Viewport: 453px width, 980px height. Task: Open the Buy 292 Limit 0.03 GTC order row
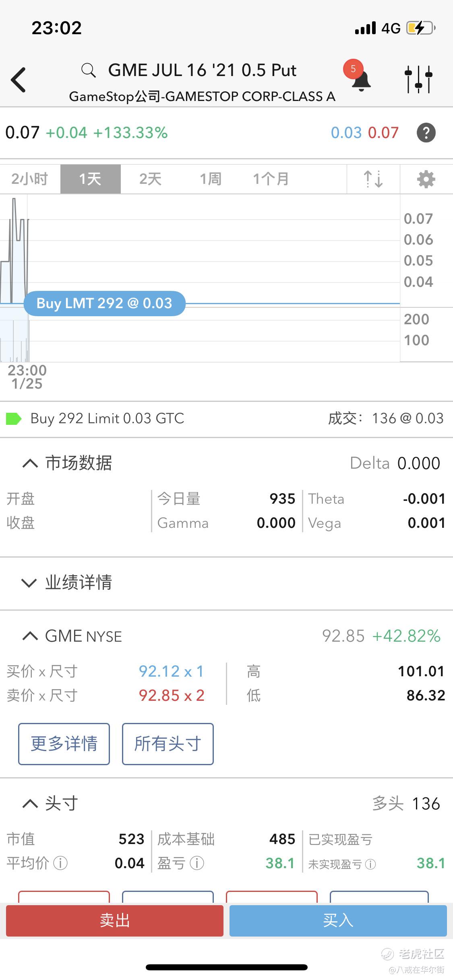point(226,419)
